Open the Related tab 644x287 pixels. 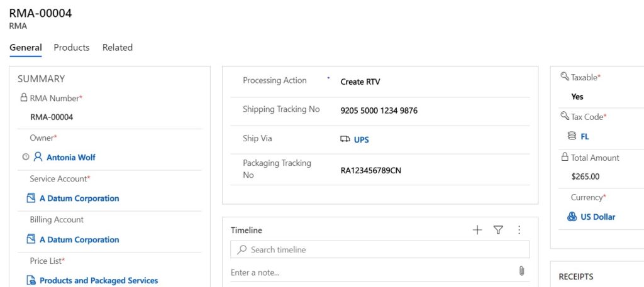(118, 48)
